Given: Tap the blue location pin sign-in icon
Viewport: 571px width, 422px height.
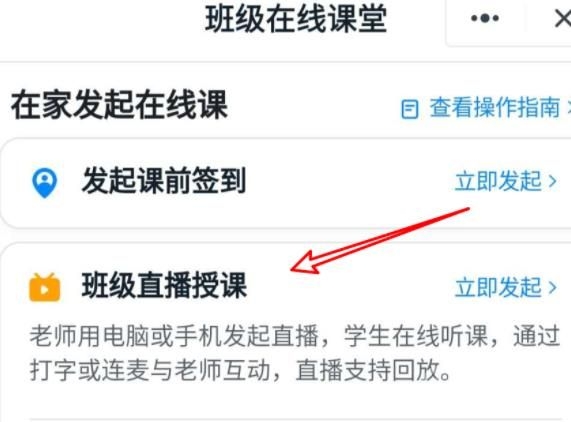Looking at the screenshot, I should pyautogui.click(x=44, y=183).
